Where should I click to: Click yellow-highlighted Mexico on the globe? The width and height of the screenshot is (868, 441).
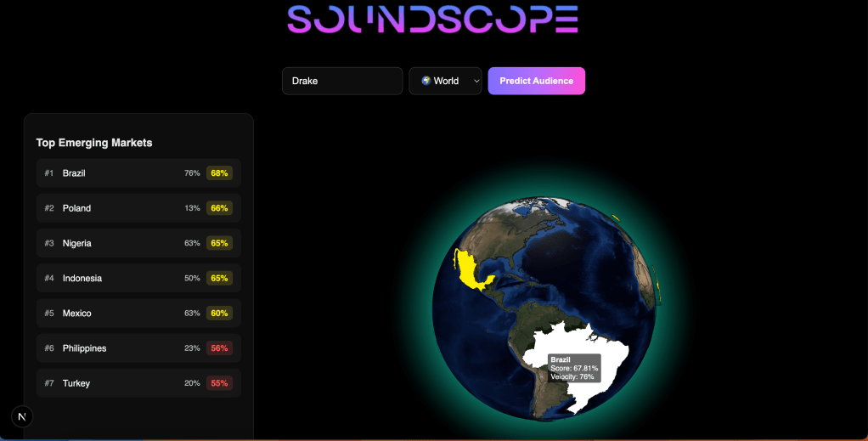(467, 272)
